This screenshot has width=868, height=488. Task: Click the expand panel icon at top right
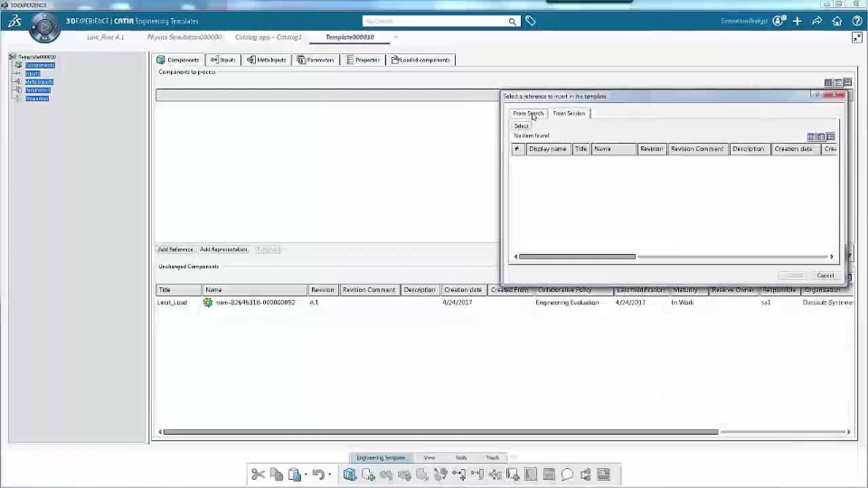click(857, 38)
